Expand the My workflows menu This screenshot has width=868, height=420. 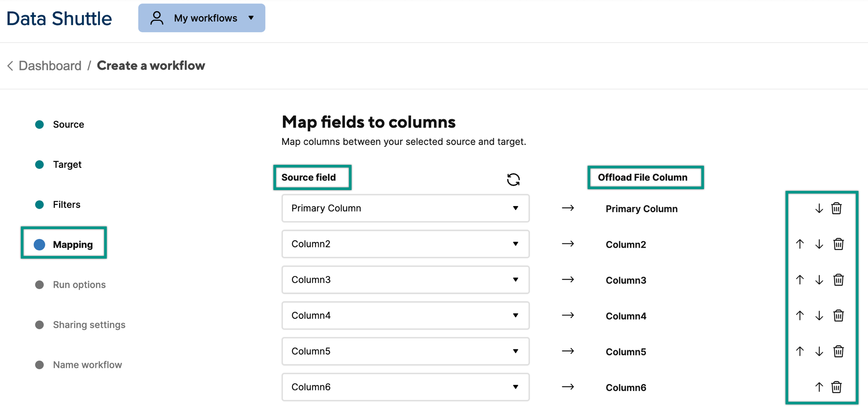[x=202, y=18]
